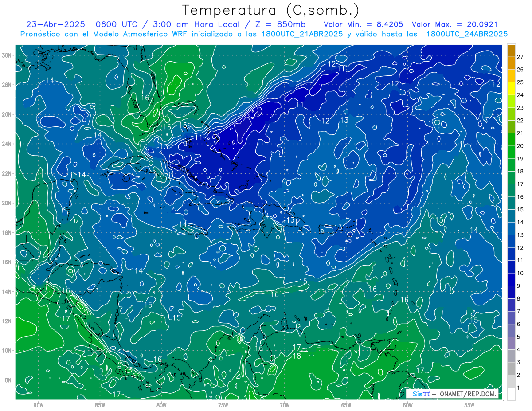Screen dimensions: 532x411
Task: Click the brown top segment of the color scale
Action: pyautogui.click(x=511, y=51)
